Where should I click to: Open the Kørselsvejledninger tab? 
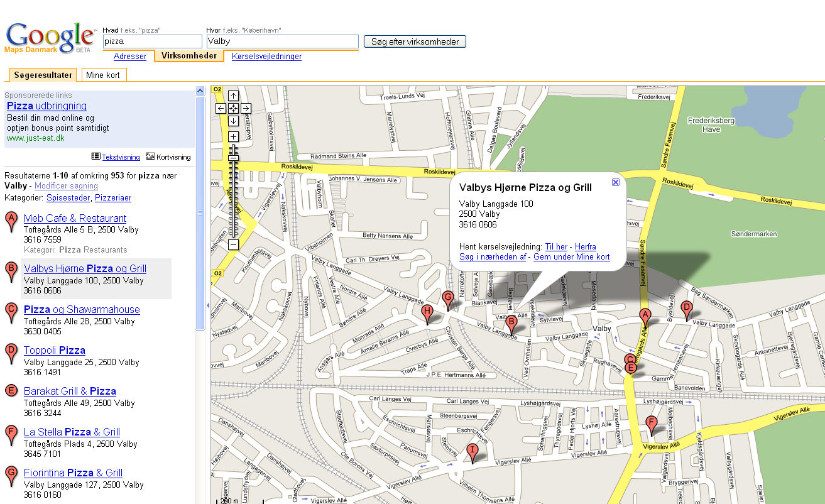(x=266, y=57)
